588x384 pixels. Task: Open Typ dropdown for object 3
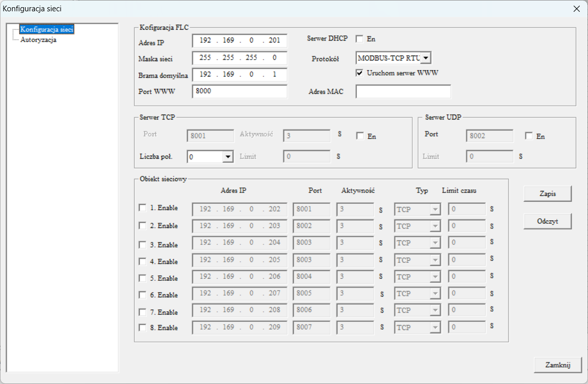tap(435, 243)
